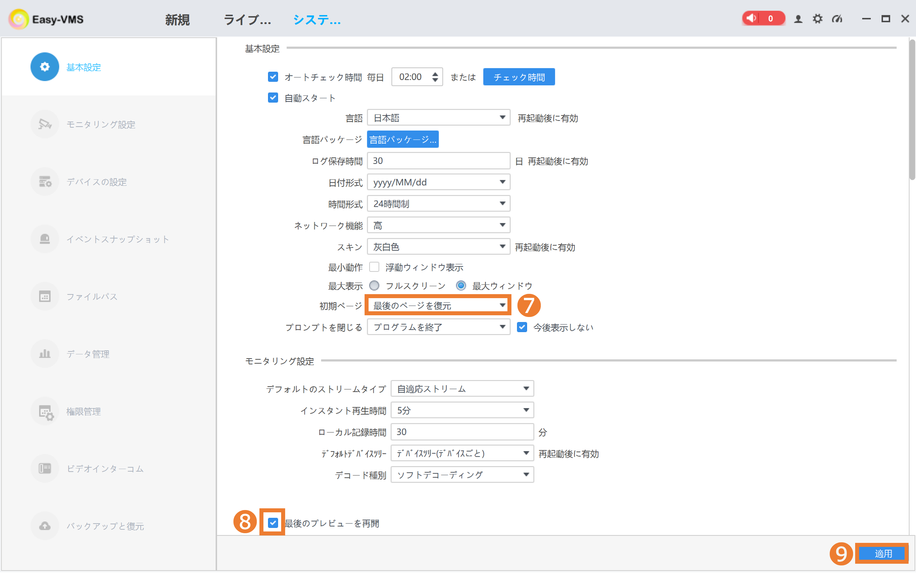Open the ネットワーク機能 dropdown

(x=438, y=225)
